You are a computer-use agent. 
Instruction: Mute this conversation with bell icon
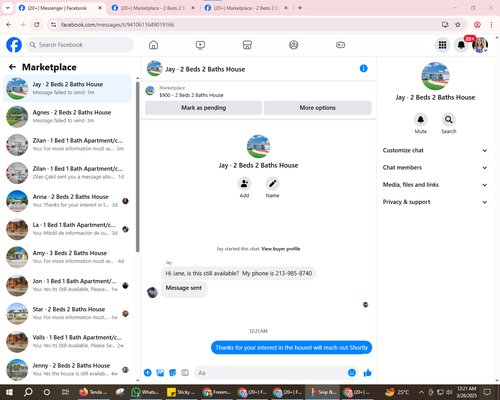pyautogui.click(x=421, y=119)
